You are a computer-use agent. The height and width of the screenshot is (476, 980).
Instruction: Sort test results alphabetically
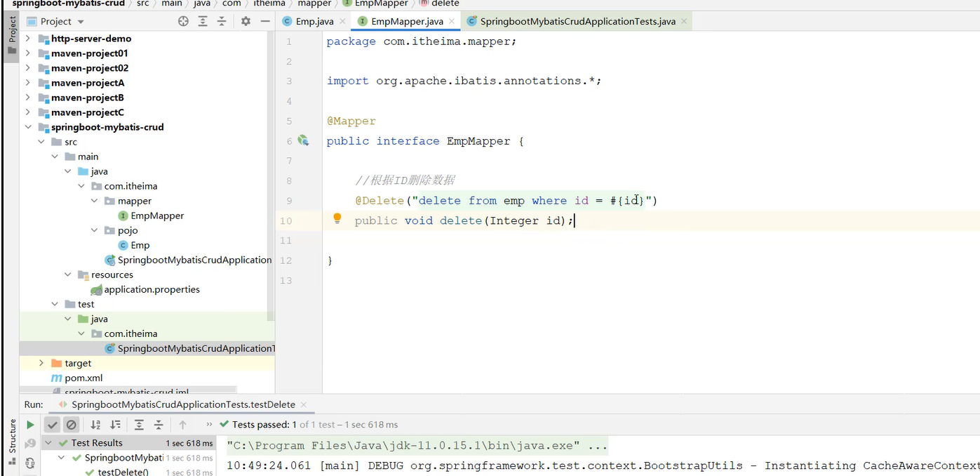[95, 425]
